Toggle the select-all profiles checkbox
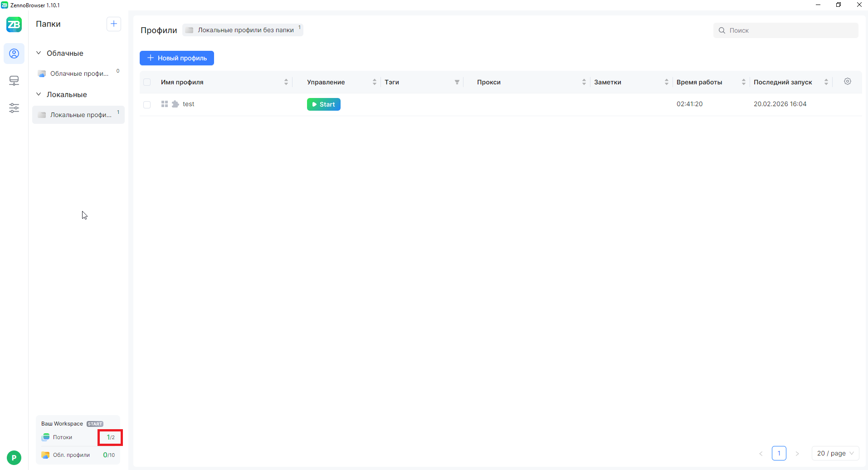The image size is (868, 470). [x=147, y=82]
